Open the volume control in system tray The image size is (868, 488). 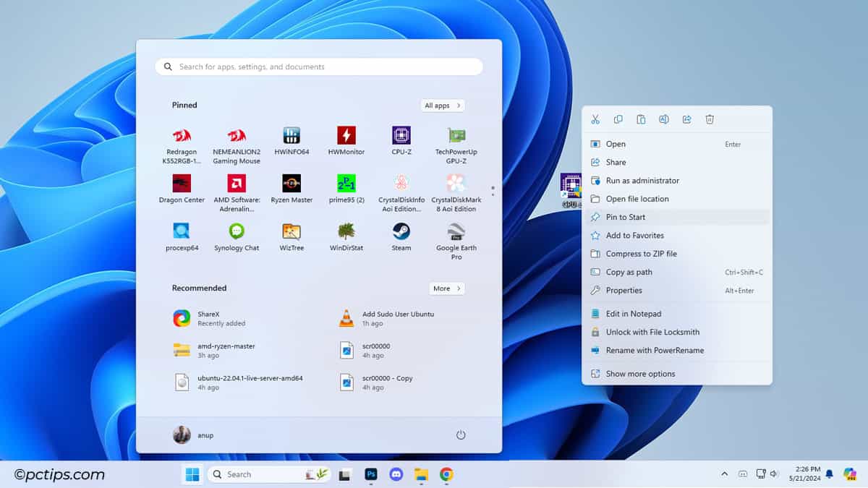(x=775, y=474)
